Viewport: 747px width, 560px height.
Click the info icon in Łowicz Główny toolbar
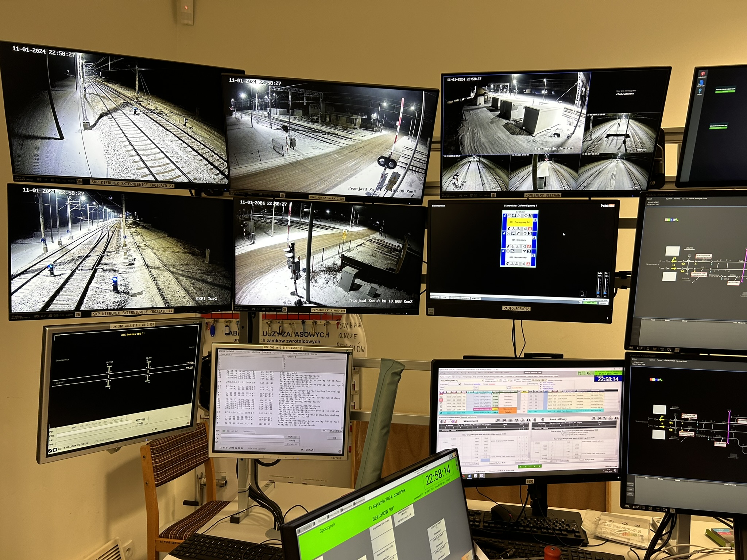pyautogui.click(x=611, y=418)
